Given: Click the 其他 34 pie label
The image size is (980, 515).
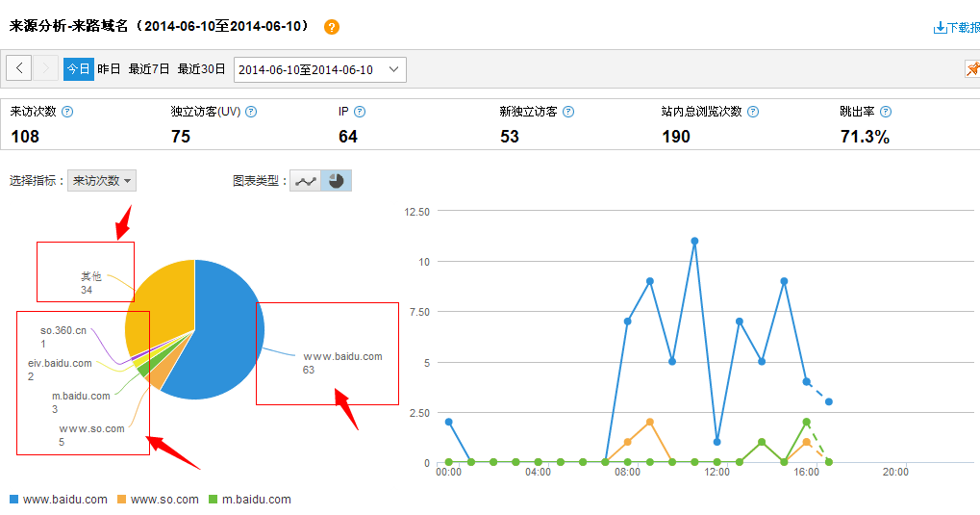Looking at the screenshot, I should 90,283.
